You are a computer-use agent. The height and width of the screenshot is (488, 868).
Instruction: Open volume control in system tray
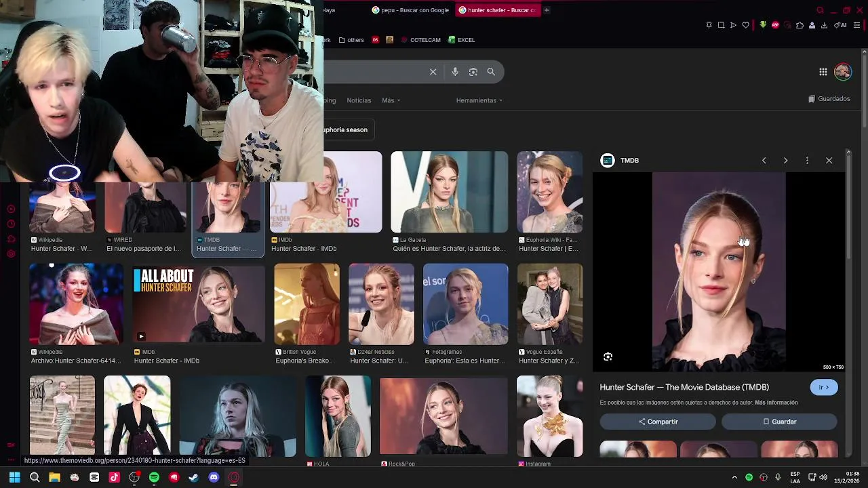pos(823,477)
